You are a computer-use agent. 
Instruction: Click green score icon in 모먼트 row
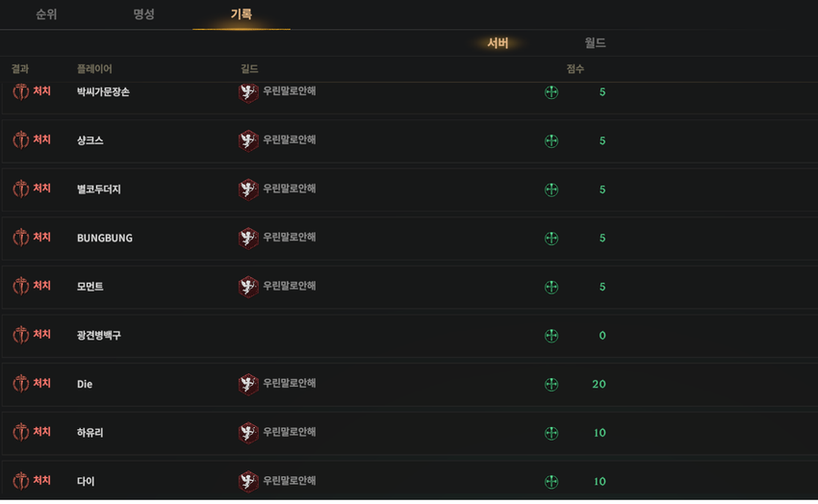(x=551, y=287)
